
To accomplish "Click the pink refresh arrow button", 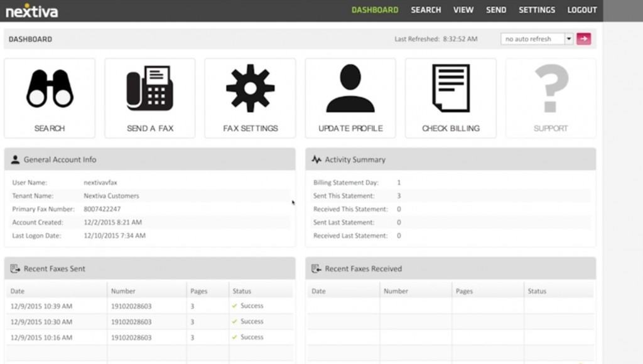I will click(x=584, y=38).
